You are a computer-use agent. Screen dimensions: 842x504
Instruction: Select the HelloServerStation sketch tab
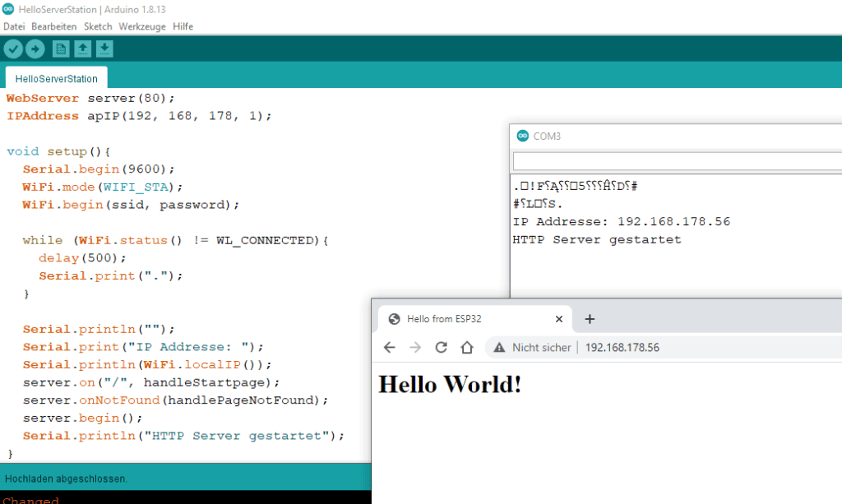point(56,79)
